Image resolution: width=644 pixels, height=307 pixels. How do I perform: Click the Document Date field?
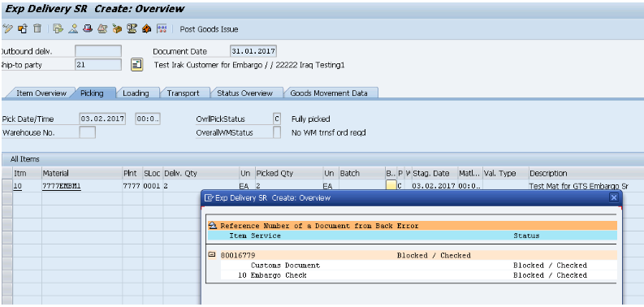(x=253, y=51)
